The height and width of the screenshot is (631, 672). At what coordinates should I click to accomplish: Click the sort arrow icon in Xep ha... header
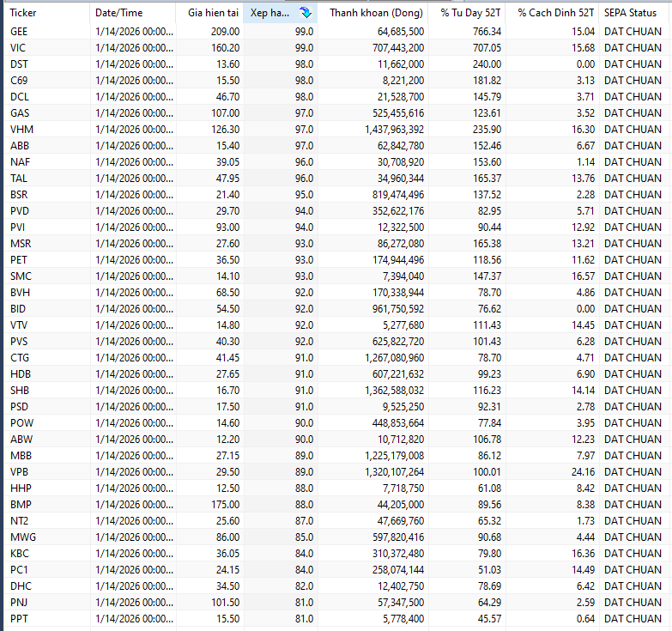pyautogui.click(x=306, y=13)
